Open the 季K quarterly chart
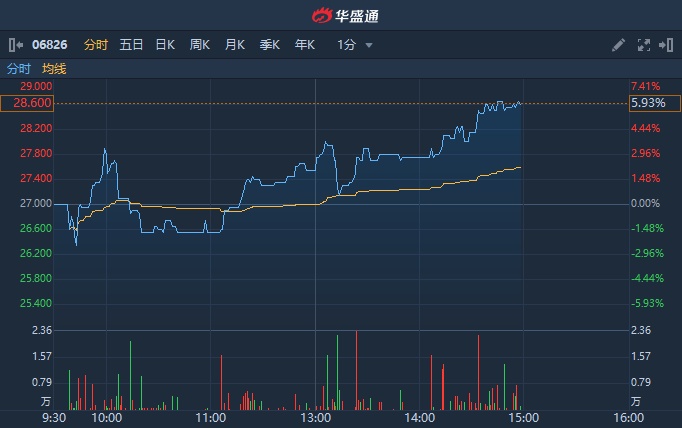This screenshot has width=682, height=428. pyautogui.click(x=270, y=45)
